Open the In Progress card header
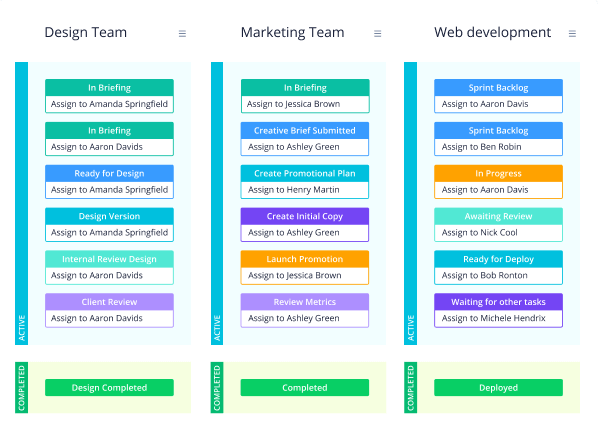This screenshot has width=598, height=437. [498, 174]
